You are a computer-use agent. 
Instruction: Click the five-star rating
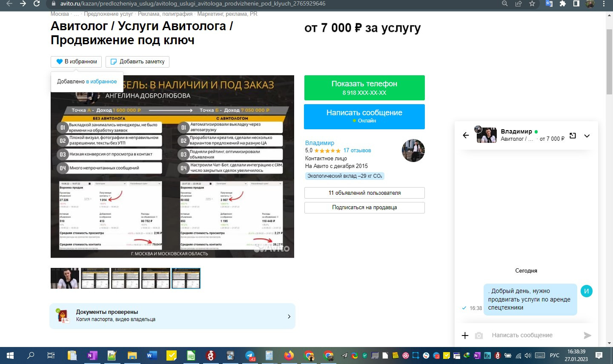coord(327,151)
